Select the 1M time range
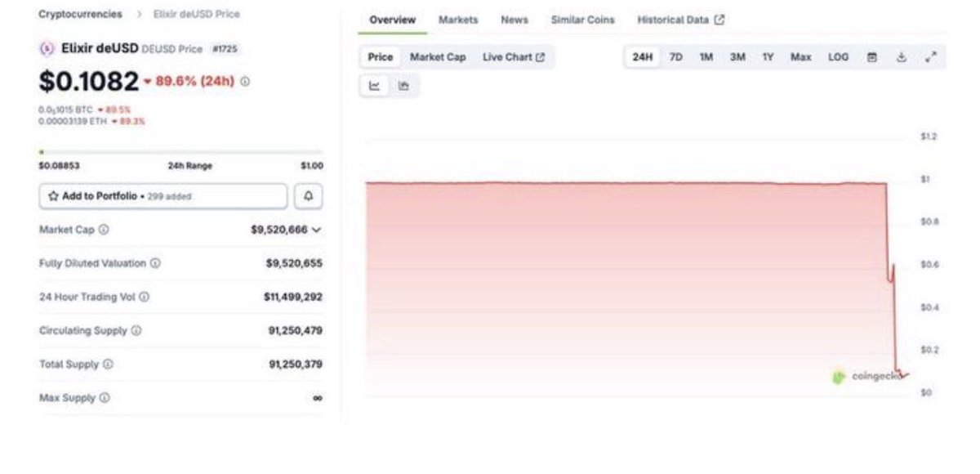Viewport: 980px width, 474px height. 706,57
